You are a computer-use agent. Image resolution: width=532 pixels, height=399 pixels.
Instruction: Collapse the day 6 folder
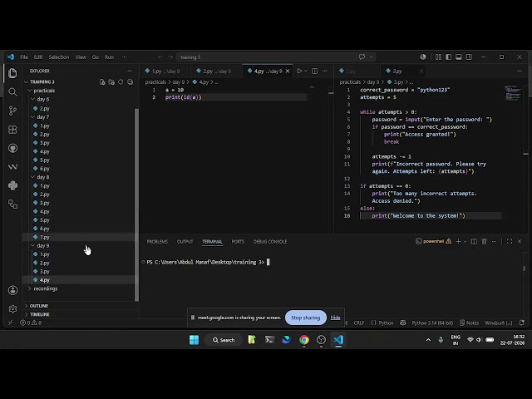33,99
